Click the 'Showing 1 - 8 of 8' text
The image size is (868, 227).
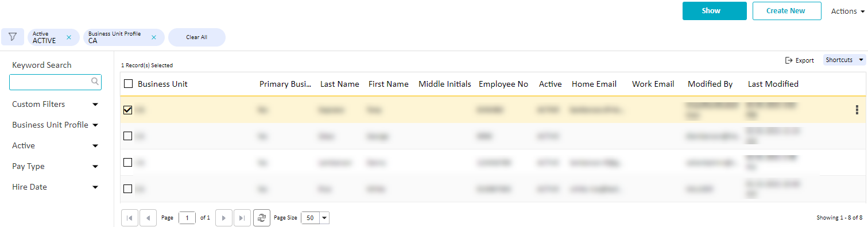(x=839, y=218)
